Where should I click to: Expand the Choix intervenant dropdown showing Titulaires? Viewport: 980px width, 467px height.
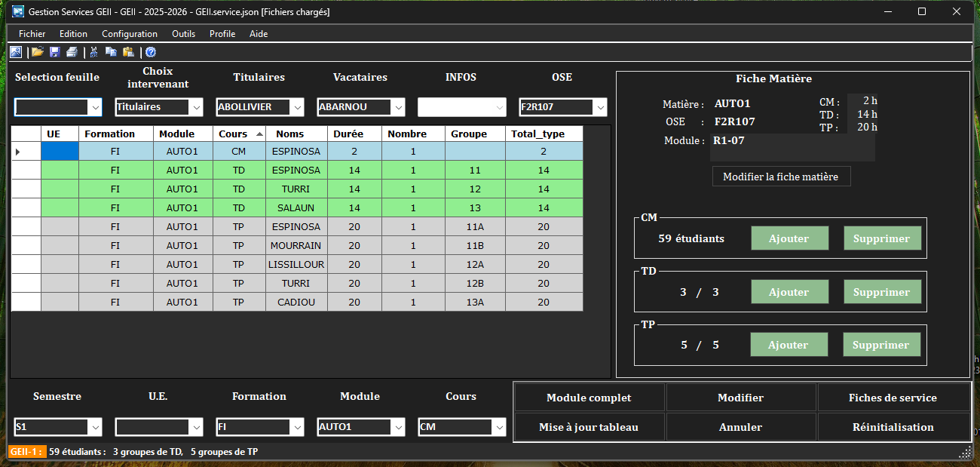tap(197, 107)
